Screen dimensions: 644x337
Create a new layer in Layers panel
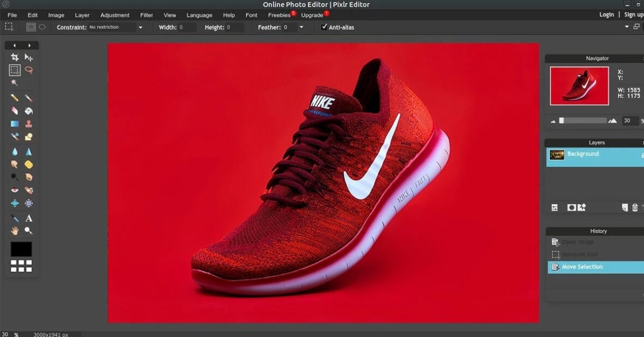click(x=625, y=207)
